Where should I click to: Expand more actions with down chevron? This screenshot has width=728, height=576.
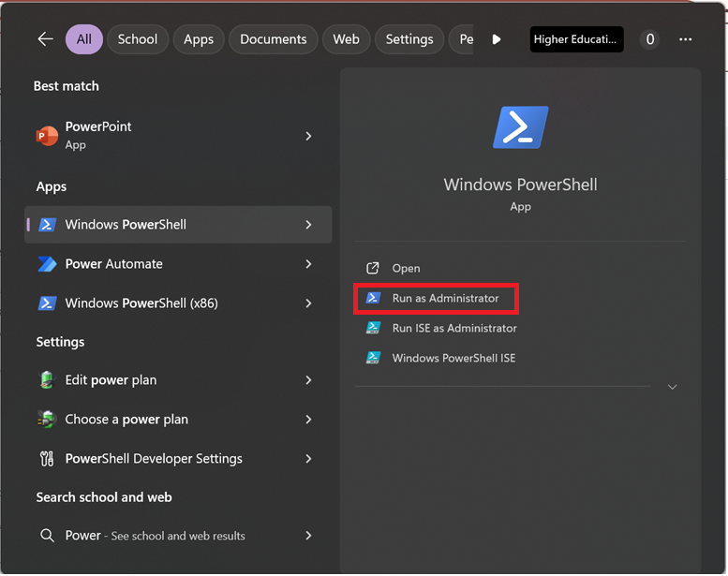pos(672,387)
